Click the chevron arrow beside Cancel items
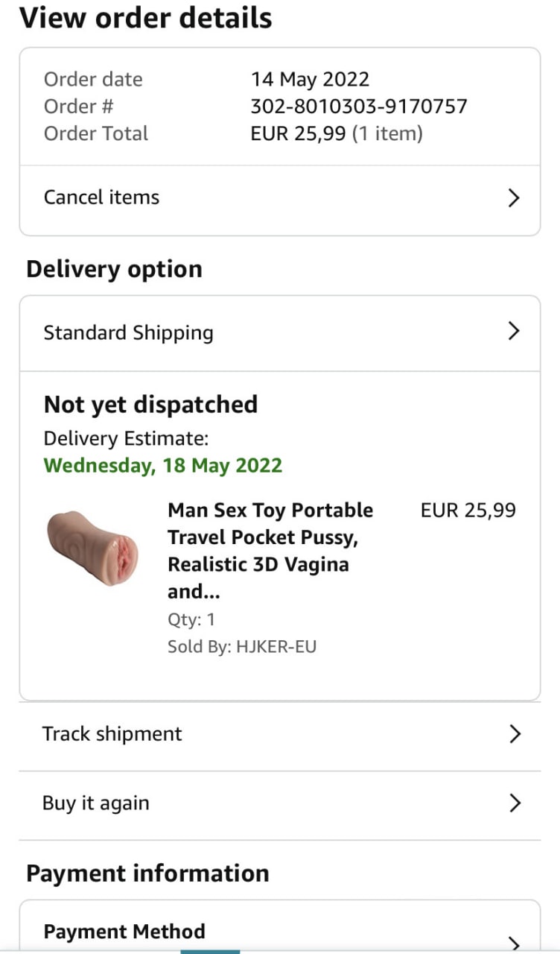560x954 pixels. tap(513, 198)
